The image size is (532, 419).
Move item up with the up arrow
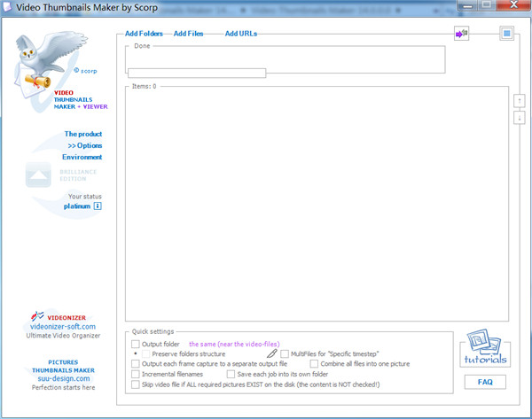(520, 100)
